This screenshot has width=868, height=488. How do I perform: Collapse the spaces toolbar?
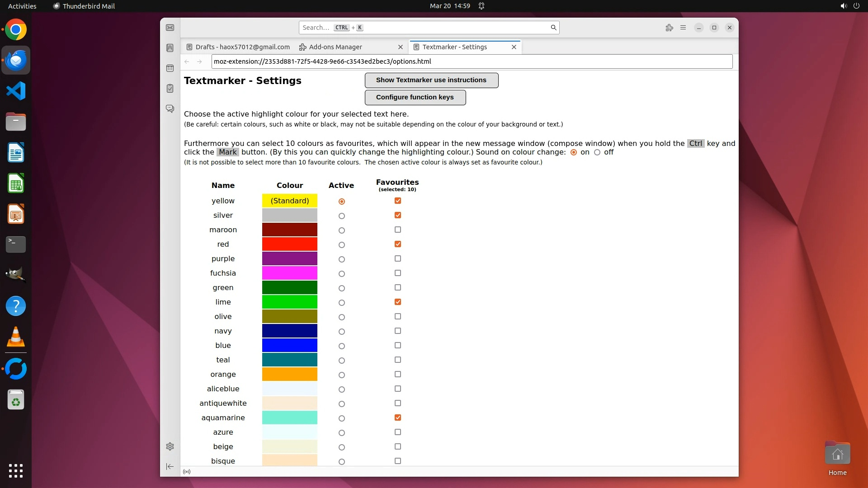[170, 466]
